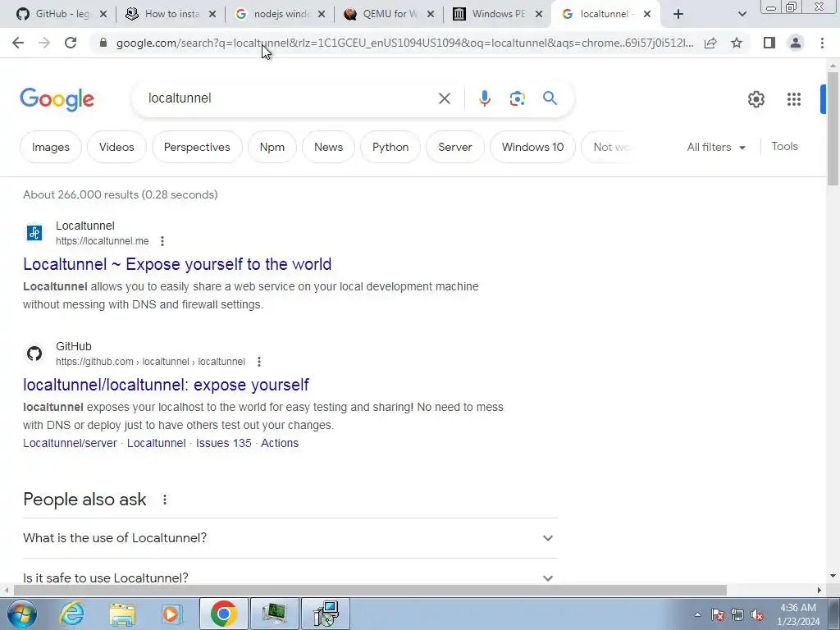
Task: Open the Localtunnel/server sublink
Action: [70, 443]
